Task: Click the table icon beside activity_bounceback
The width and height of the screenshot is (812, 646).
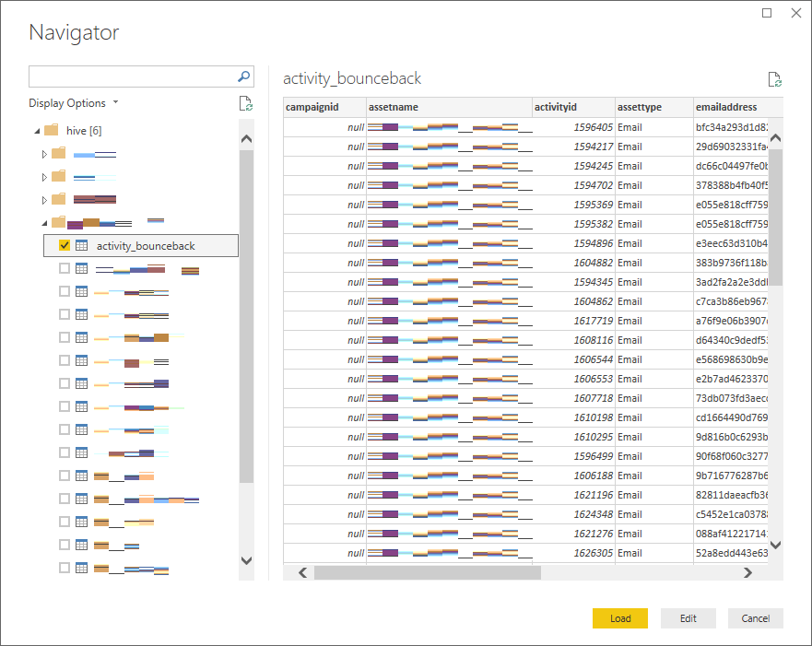Action: tap(82, 245)
